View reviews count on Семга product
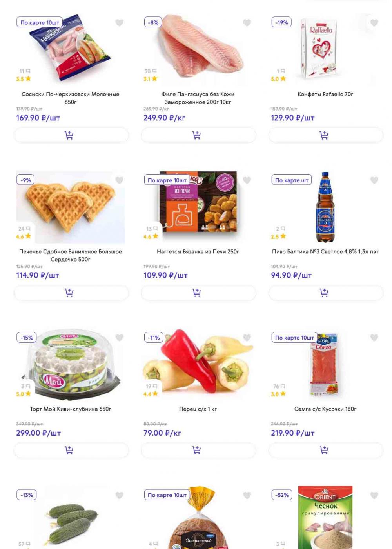Image resolution: width=392 pixels, height=549 pixels. (279, 386)
